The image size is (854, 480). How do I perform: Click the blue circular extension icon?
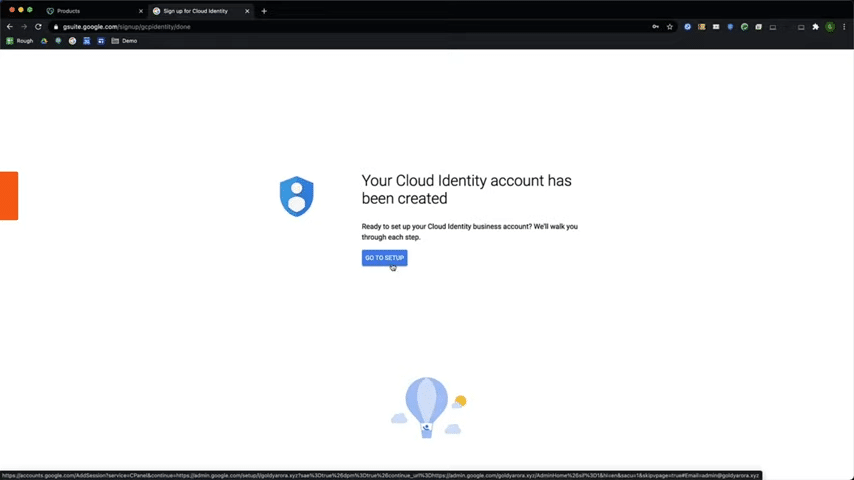687,27
